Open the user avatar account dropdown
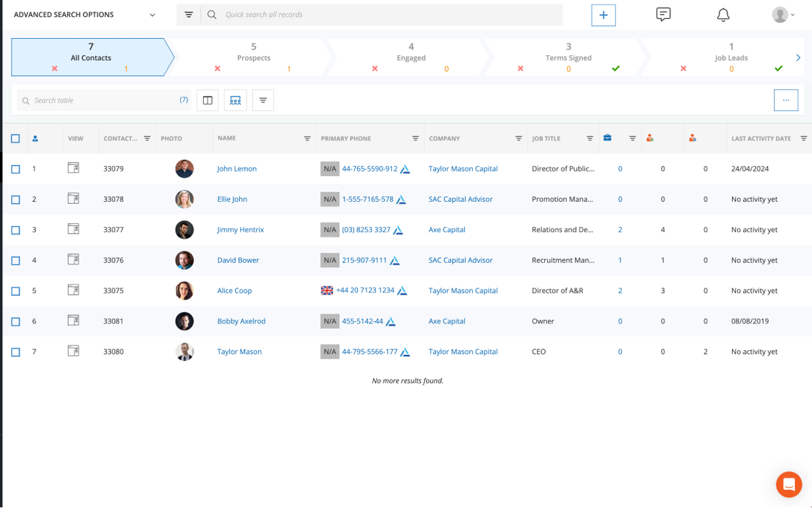Viewport: 812px width, 508px height. (783, 14)
